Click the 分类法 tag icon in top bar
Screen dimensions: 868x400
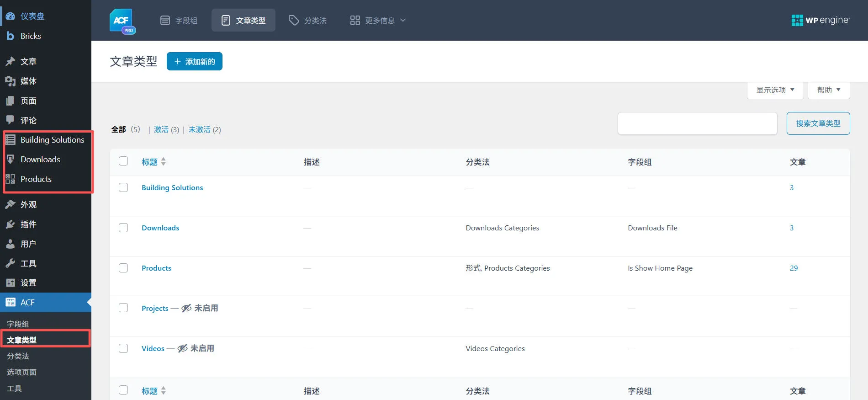(294, 20)
